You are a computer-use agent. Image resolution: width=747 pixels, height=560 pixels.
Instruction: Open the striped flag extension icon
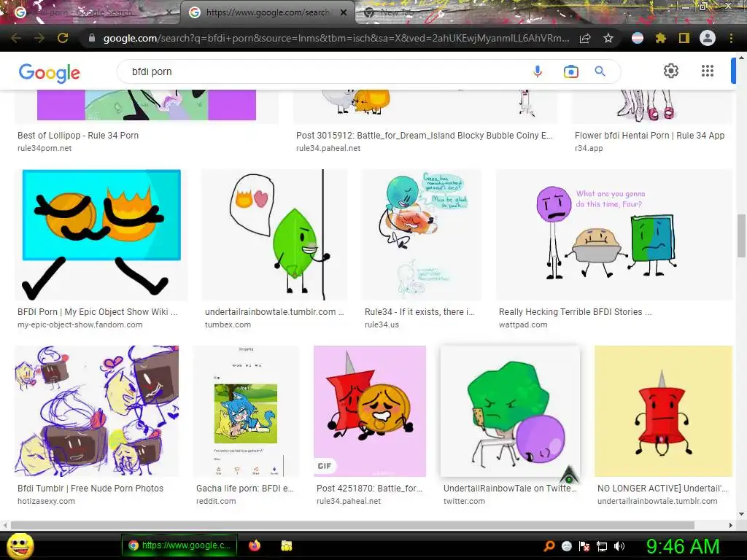[x=638, y=38]
